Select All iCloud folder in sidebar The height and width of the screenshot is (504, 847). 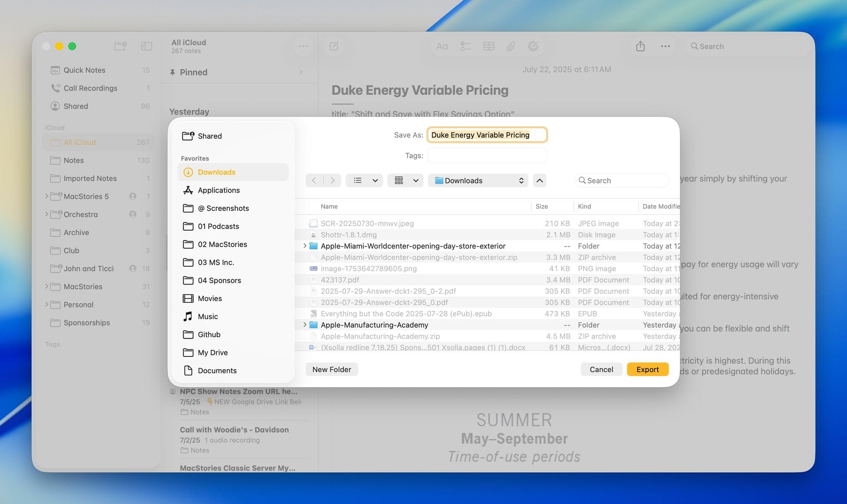(x=98, y=142)
